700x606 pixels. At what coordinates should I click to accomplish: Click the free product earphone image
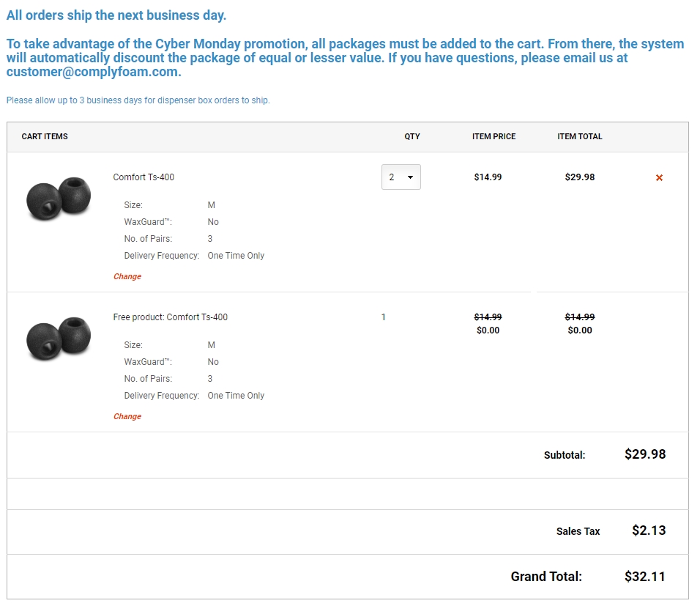[59, 336]
